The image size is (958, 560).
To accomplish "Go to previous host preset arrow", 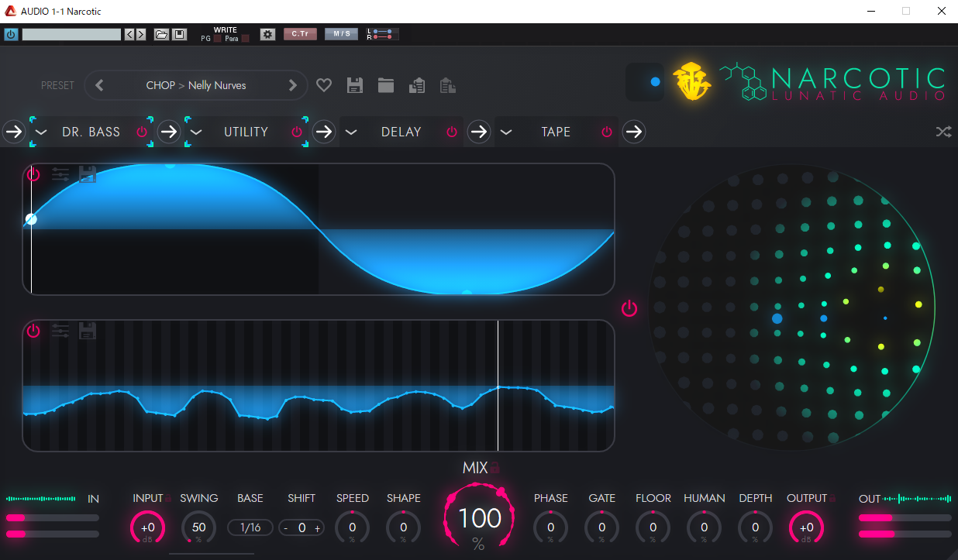I will 129,35.
